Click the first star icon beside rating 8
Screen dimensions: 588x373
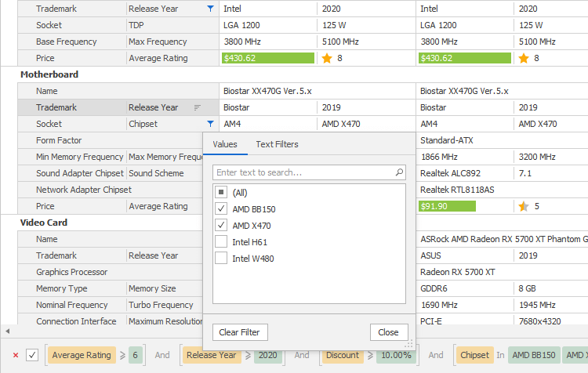click(x=327, y=58)
